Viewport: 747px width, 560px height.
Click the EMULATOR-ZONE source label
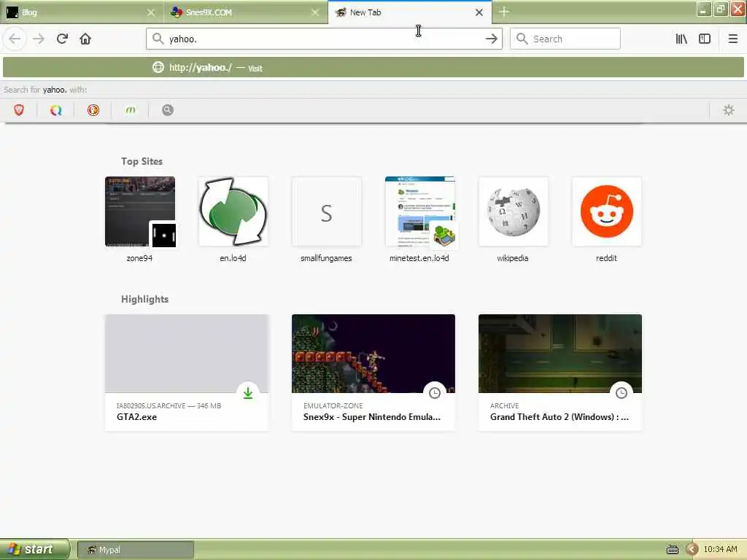[x=333, y=405]
